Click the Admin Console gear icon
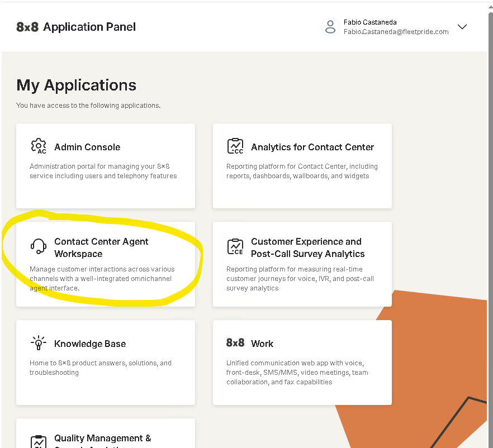This screenshot has width=493, height=448. [39, 146]
